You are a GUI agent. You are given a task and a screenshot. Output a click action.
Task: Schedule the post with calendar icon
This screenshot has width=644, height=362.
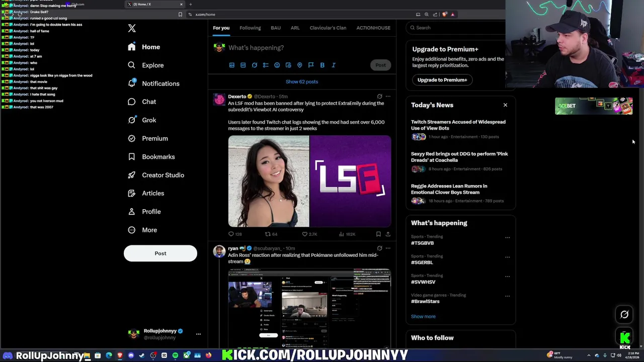(x=288, y=65)
